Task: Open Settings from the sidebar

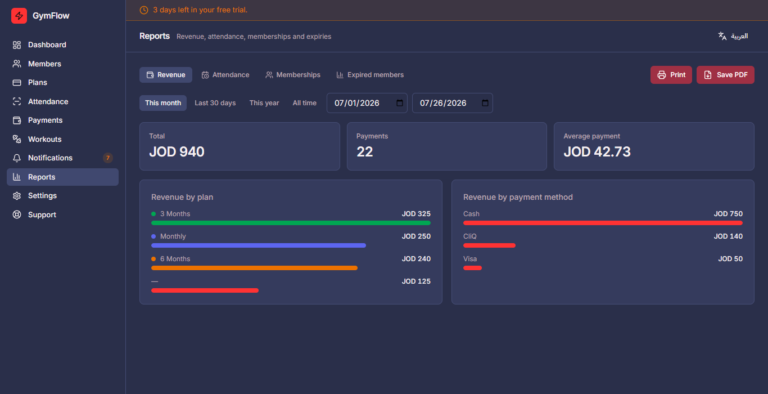Action: pyautogui.click(x=63, y=196)
